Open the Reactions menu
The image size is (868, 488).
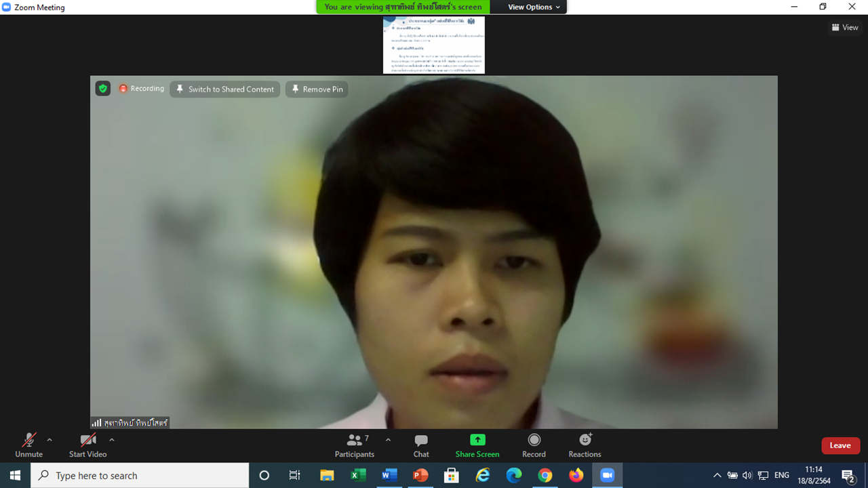coord(585,445)
